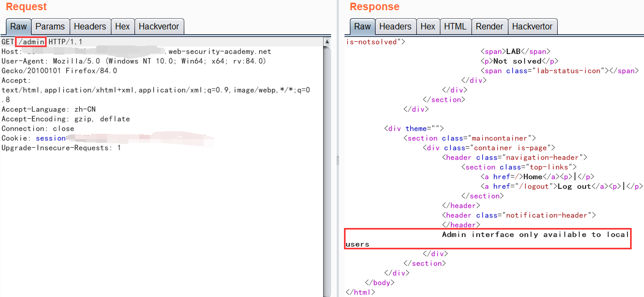Image resolution: width=644 pixels, height=297 pixels.
Task: Click the Cookie session line in request
Action: tap(50, 138)
